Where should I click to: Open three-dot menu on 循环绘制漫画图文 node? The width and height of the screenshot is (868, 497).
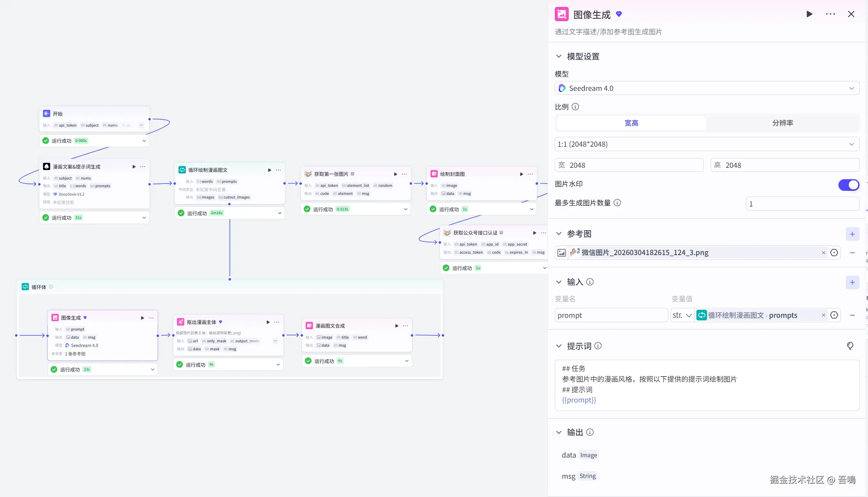click(x=279, y=170)
